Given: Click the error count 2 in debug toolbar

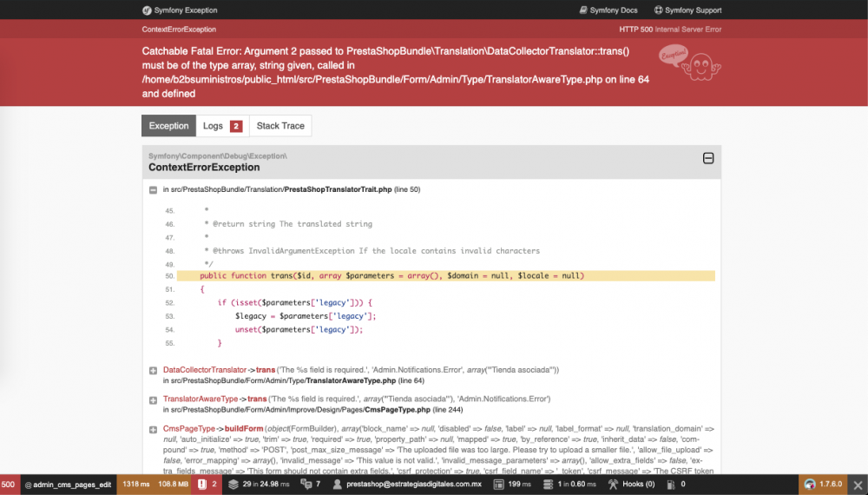Looking at the screenshot, I should coord(214,484).
